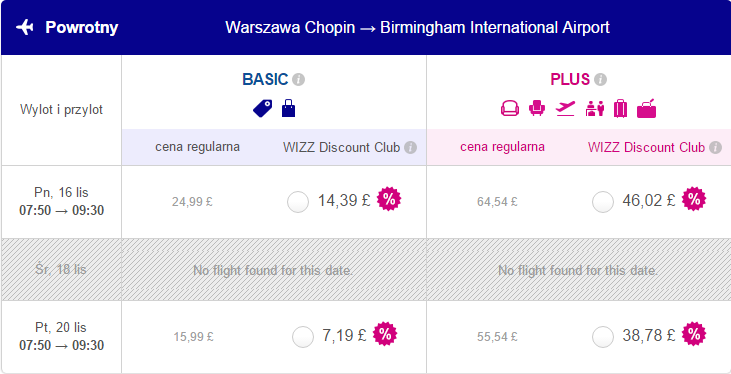Viewport: 731px width, 374px height.
Task: Click the PLUS flight change airplane icon
Action: pos(565,109)
